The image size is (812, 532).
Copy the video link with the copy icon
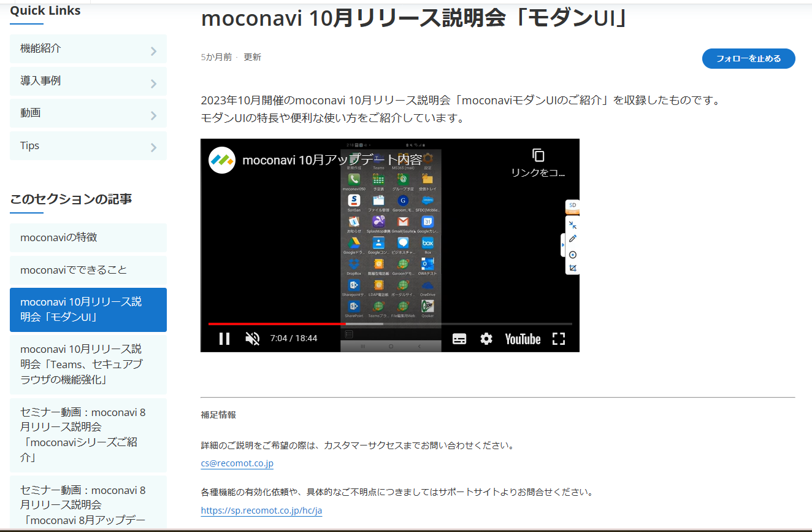click(x=538, y=156)
